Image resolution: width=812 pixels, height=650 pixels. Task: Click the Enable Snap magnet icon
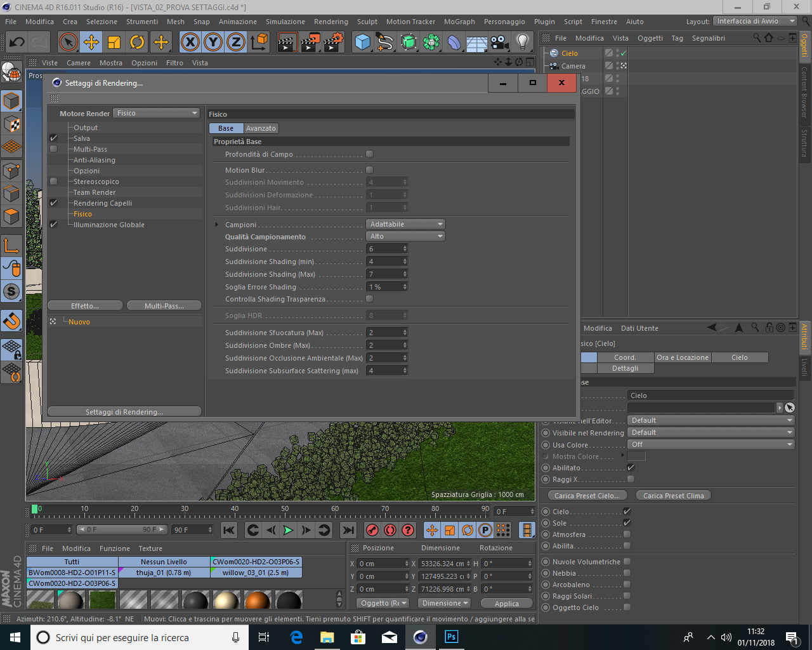(11, 321)
